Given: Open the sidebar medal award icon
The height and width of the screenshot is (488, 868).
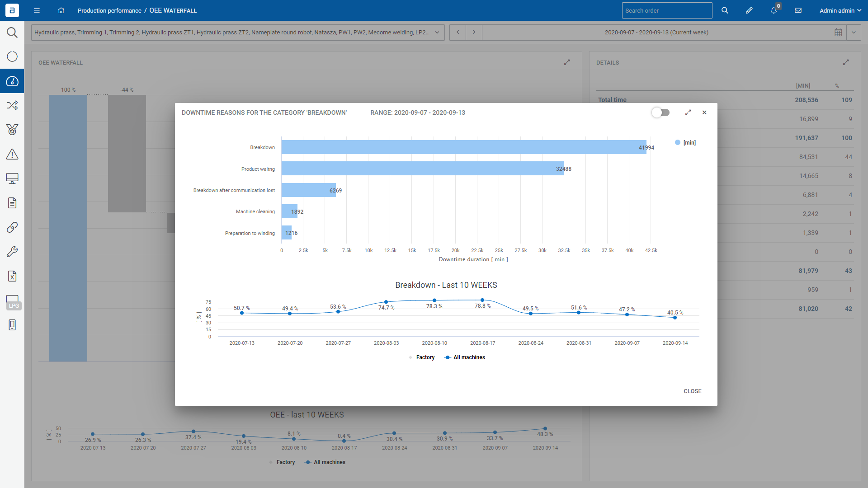Looking at the screenshot, I should [12, 130].
